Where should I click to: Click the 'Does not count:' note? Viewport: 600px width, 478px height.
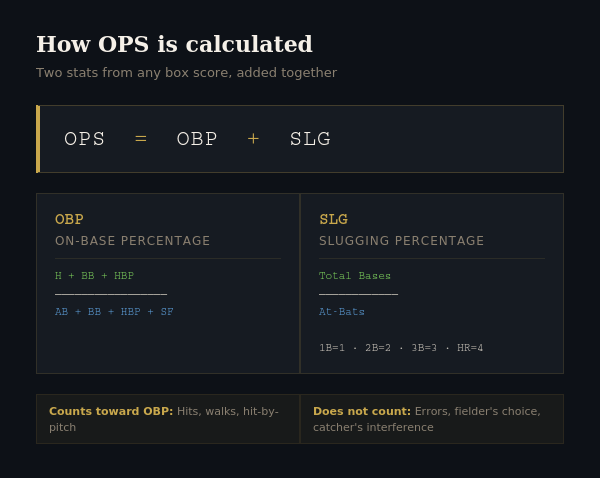click(x=362, y=411)
